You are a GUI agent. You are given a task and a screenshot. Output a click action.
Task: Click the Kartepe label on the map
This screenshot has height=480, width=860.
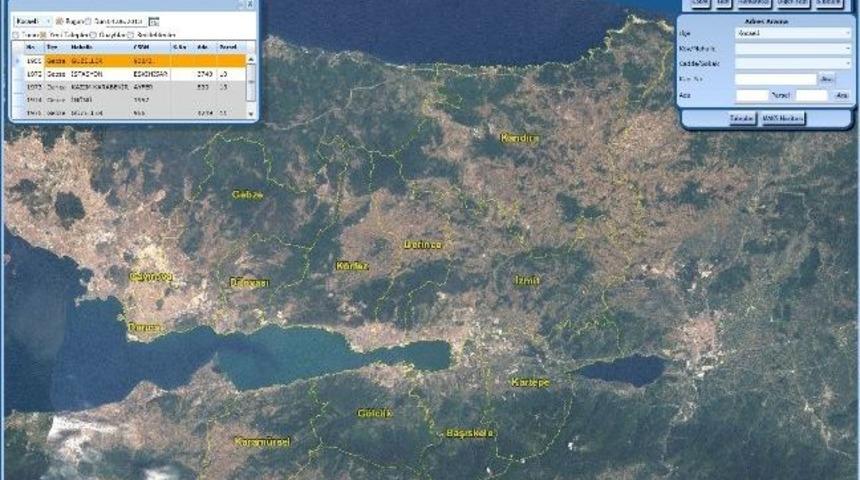point(530,382)
